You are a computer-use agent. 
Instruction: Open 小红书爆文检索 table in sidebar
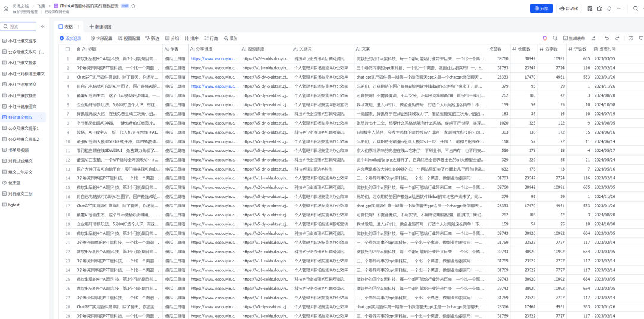pos(23,63)
